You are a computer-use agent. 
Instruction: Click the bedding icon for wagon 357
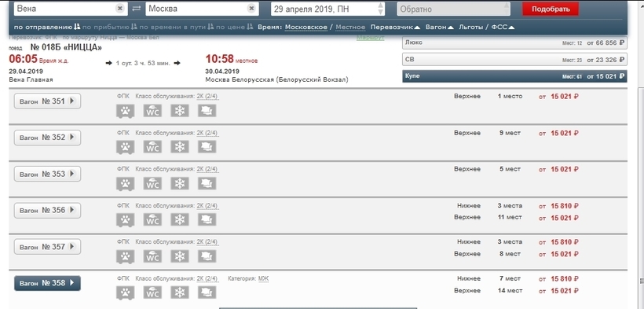207,256
